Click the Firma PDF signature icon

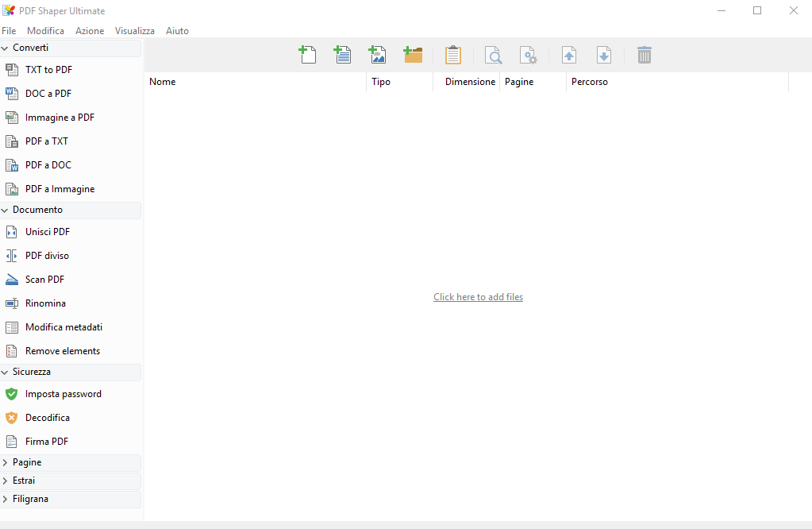pos(11,442)
